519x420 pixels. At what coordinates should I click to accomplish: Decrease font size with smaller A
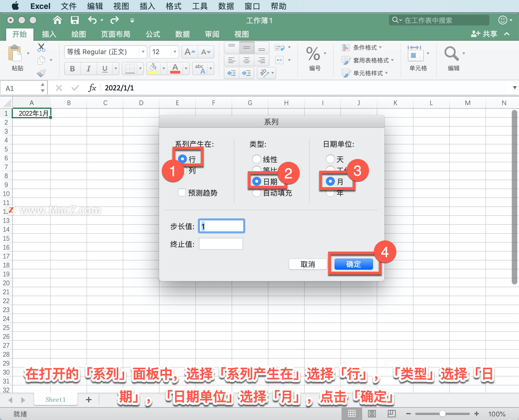coord(206,52)
